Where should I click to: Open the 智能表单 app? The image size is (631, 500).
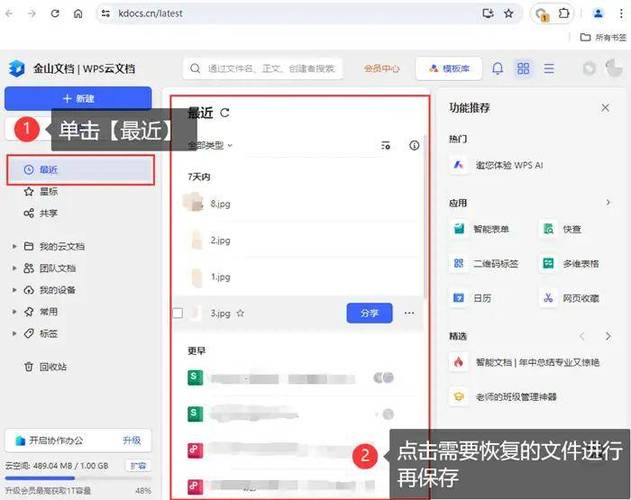pos(480,229)
